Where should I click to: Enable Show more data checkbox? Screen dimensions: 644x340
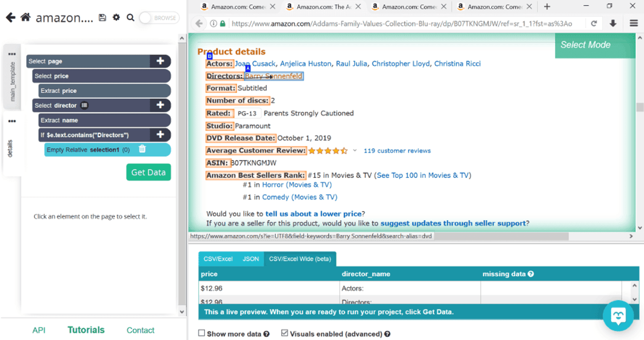(201, 333)
